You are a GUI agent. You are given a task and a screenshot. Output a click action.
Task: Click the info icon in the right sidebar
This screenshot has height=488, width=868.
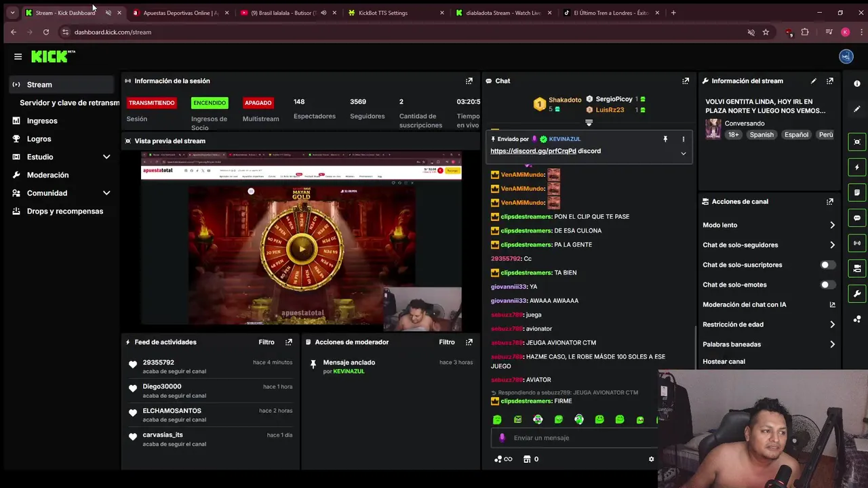(857, 83)
